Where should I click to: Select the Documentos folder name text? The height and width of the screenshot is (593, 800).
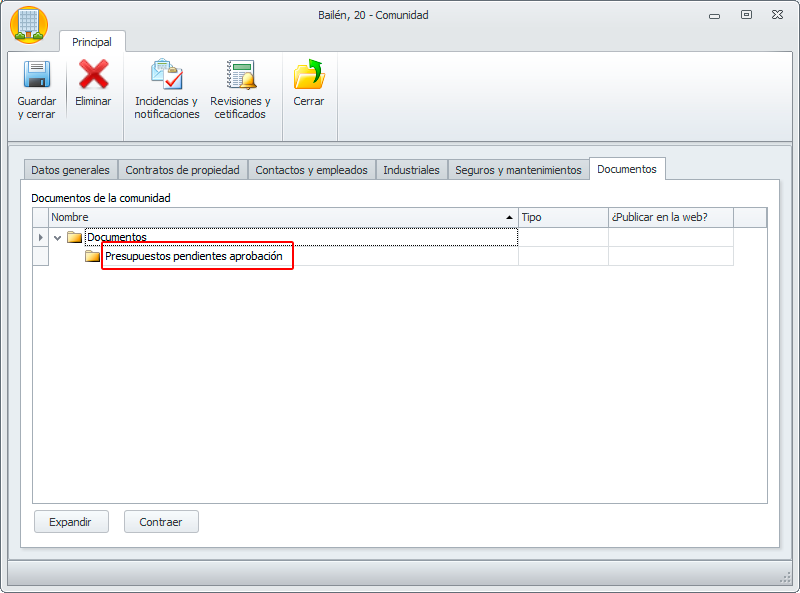(x=117, y=237)
